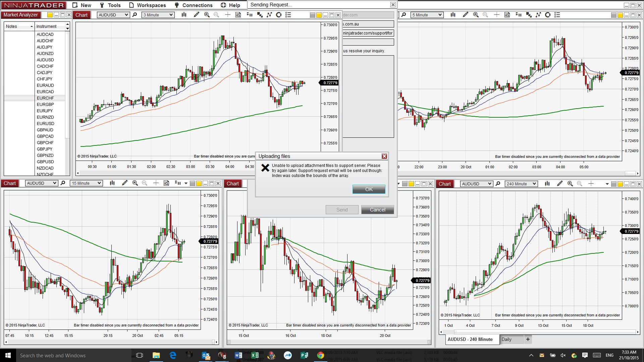644x362 pixels.
Task: Expand the 15 Minute interval dropdown
Action: click(99, 183)
